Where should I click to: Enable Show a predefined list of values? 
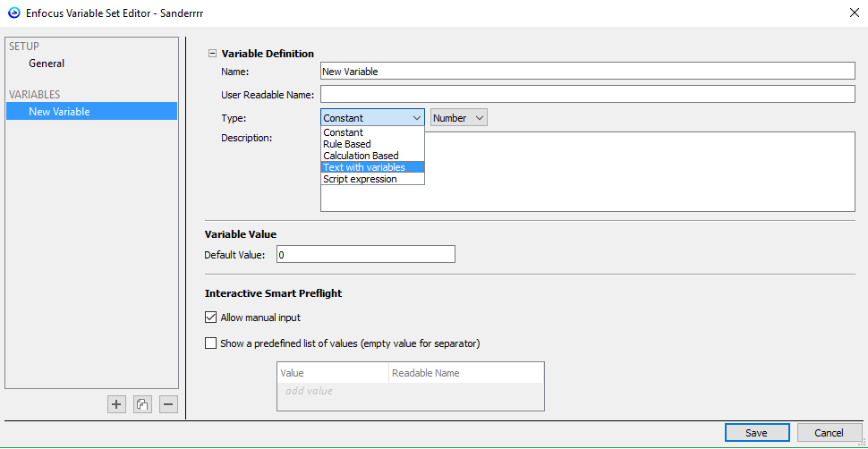click(211, 343)
